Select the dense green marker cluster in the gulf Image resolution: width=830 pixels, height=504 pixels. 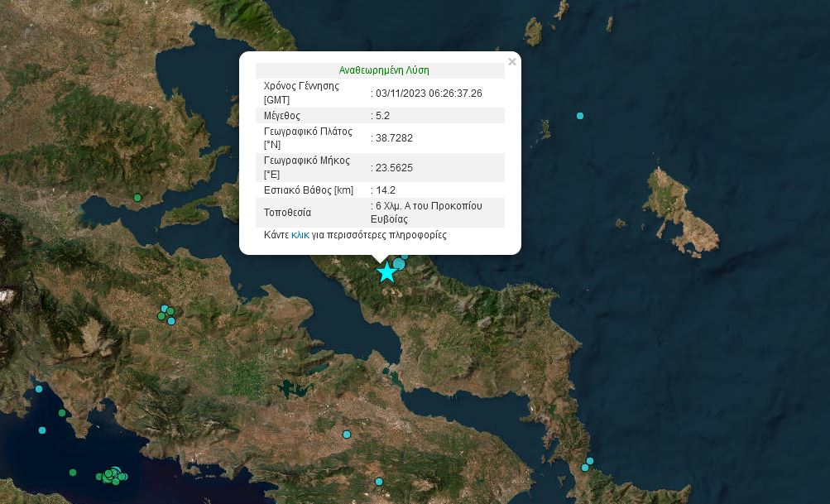[112, 475]
